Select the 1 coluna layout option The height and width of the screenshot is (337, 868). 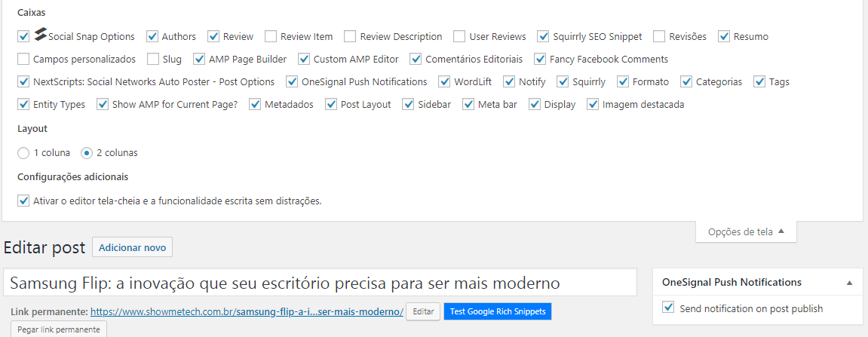click(x=23, y=153)
